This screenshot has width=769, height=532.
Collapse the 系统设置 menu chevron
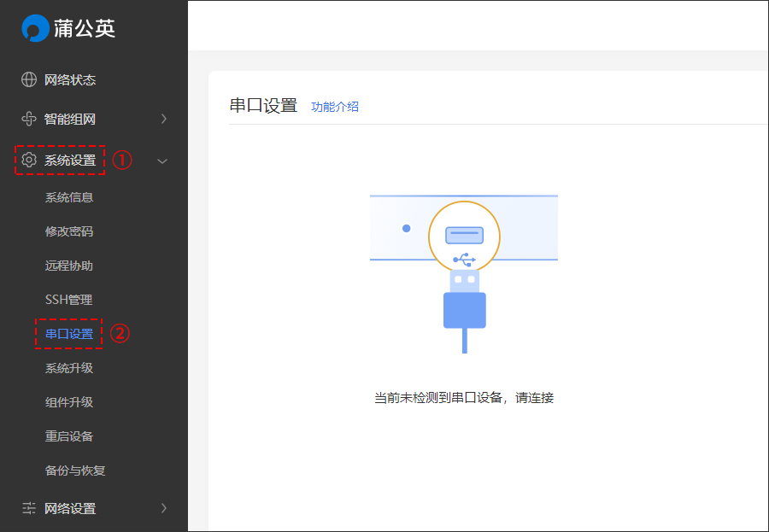(162, 161)
